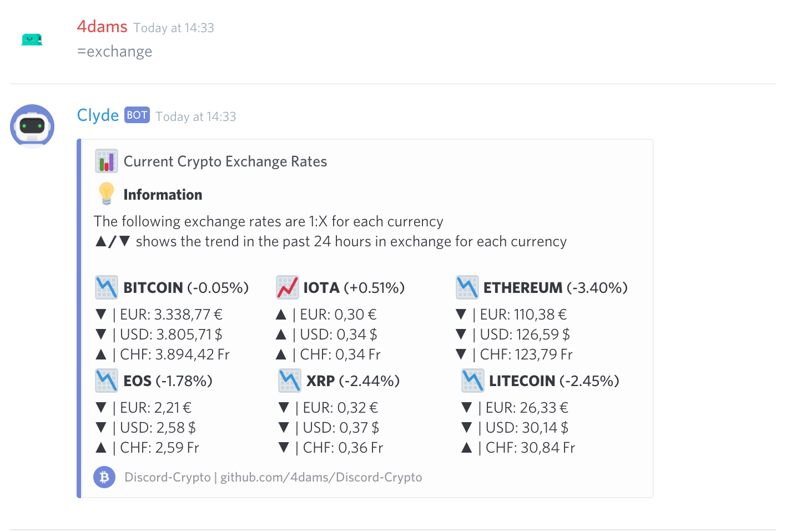Click Clyde's message timestamp 14:33
Viewport: 786px width, 532px height.
(196, 116)
